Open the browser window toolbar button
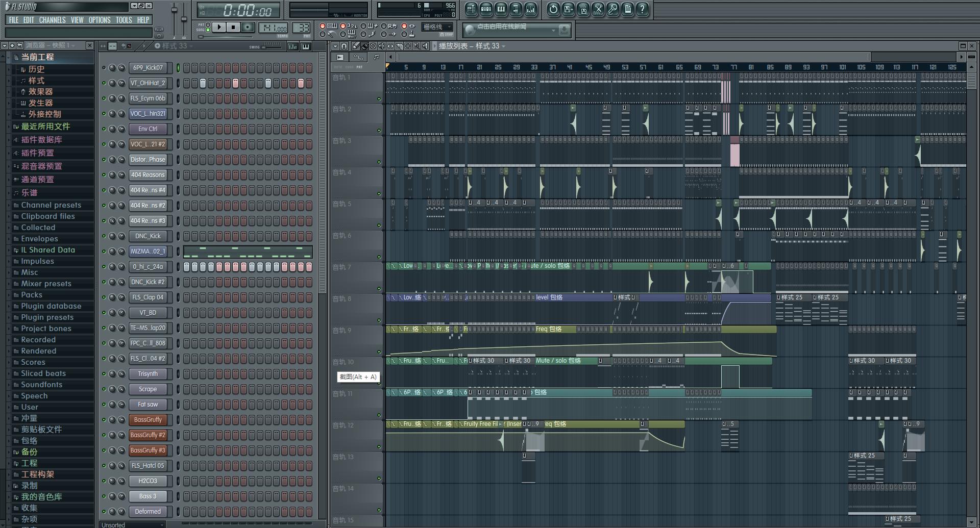Viewport: 980px width, 528px height. (x=516, y=9)
